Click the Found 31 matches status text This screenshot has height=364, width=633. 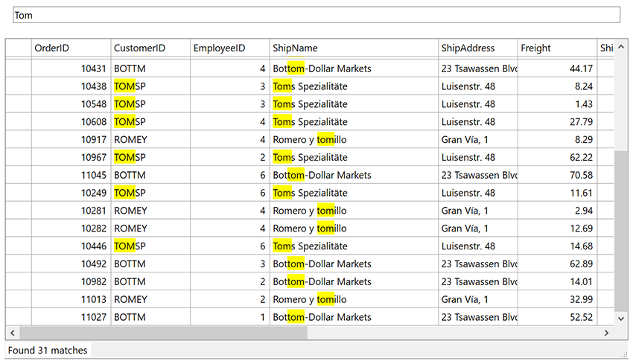point(48,350)
